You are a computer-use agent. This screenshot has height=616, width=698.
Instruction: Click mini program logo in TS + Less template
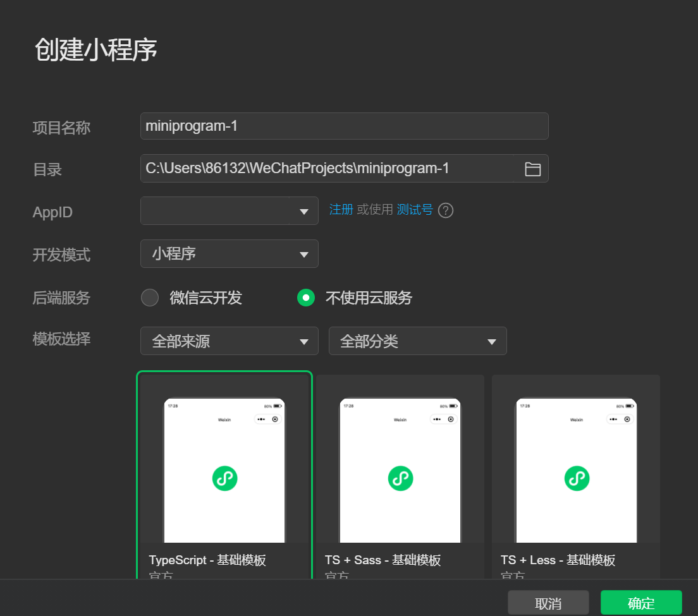tap(577, 478)
